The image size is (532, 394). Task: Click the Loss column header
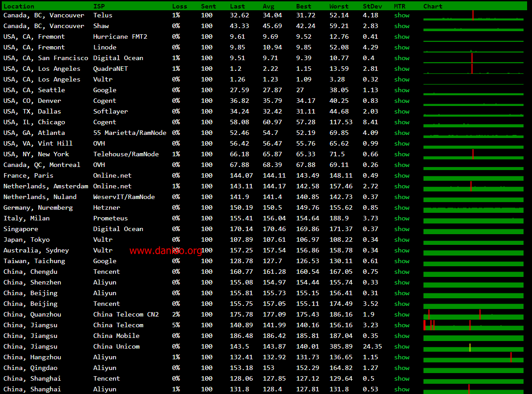[179, 6]
